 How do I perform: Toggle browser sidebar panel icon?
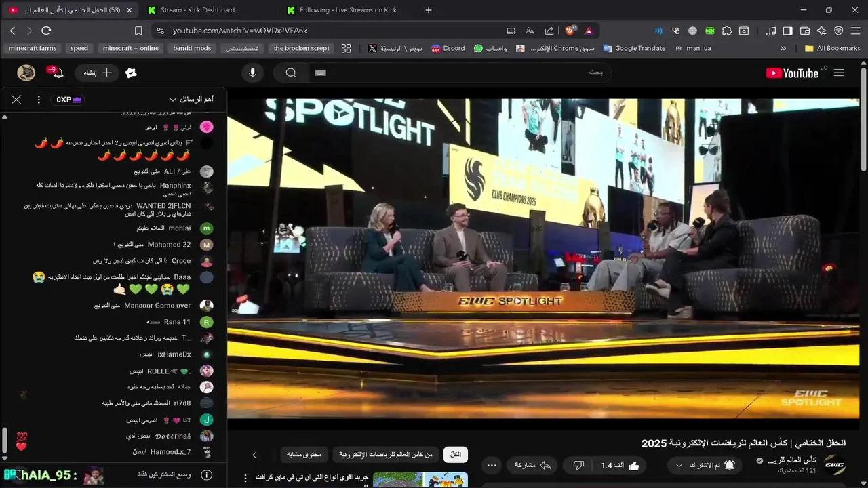coord(787,30)
